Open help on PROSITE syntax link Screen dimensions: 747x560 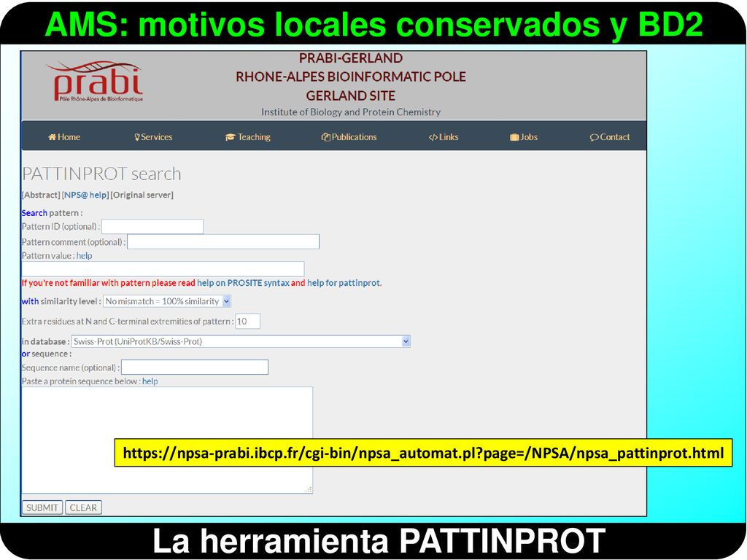click(x=243, y=283)
